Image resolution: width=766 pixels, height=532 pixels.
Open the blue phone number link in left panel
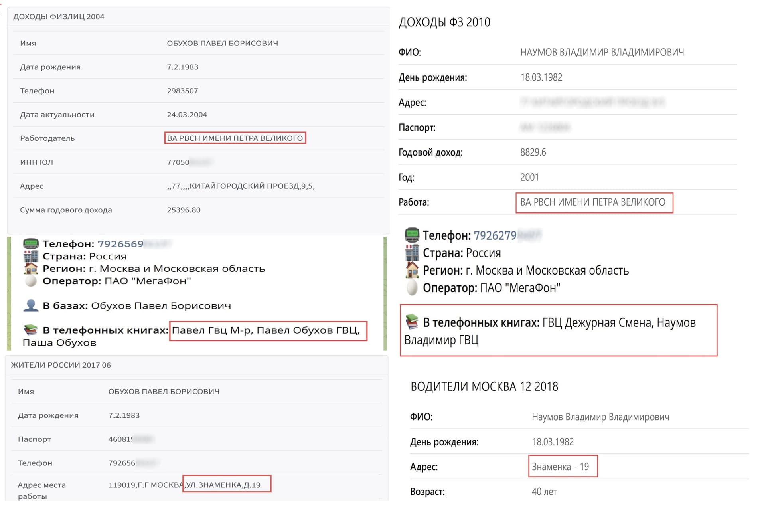(x=120, y=243)
